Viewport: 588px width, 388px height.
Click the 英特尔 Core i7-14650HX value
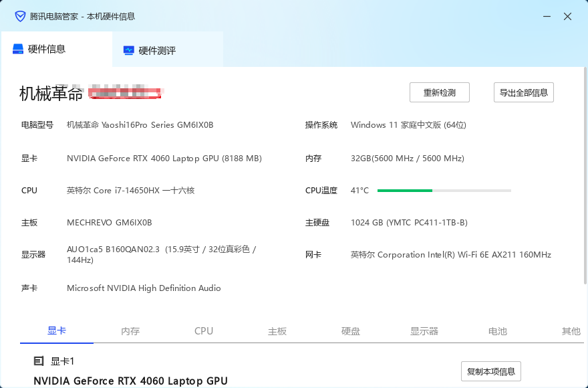[130, 191]
